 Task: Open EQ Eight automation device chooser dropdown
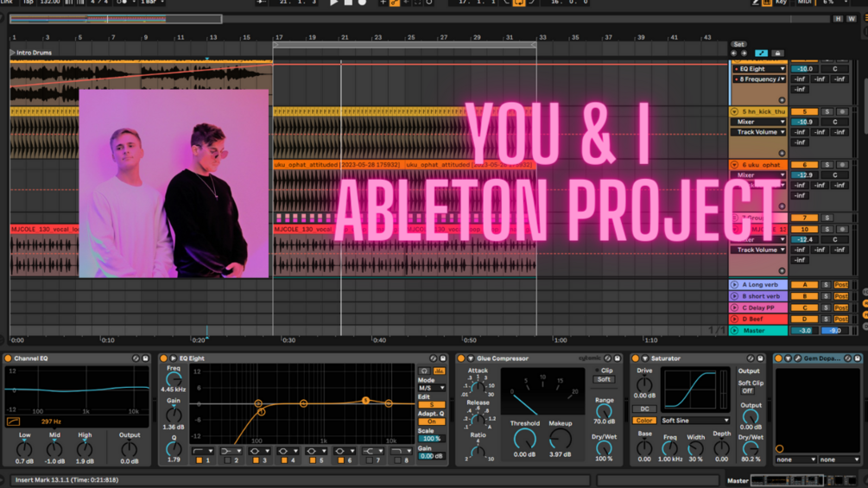point(759,69)
